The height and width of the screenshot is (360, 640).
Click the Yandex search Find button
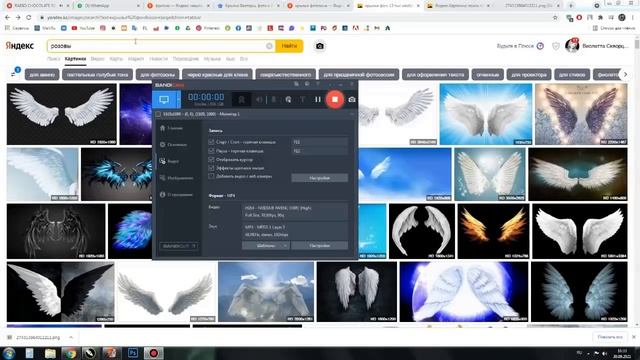coord(289,46)
